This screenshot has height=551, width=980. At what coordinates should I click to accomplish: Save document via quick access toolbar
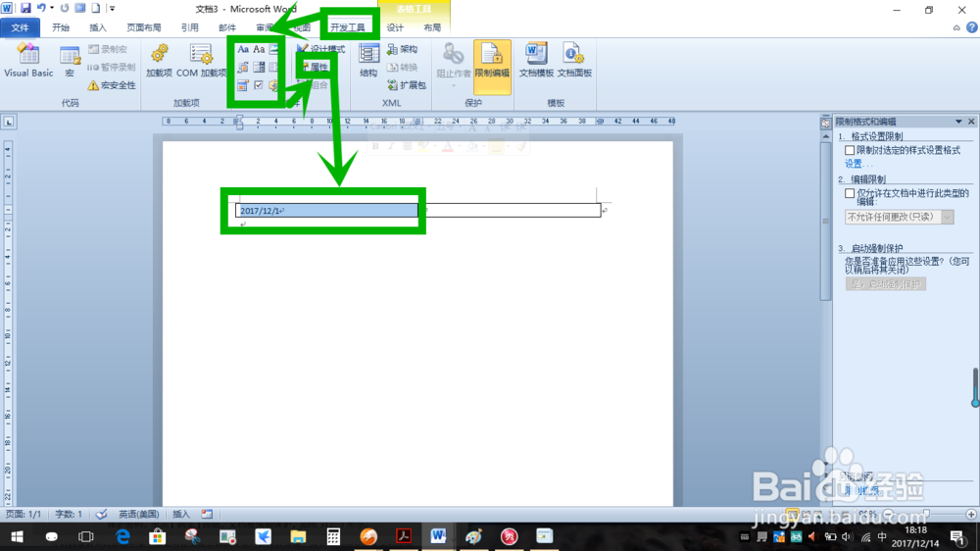(25, 8)
